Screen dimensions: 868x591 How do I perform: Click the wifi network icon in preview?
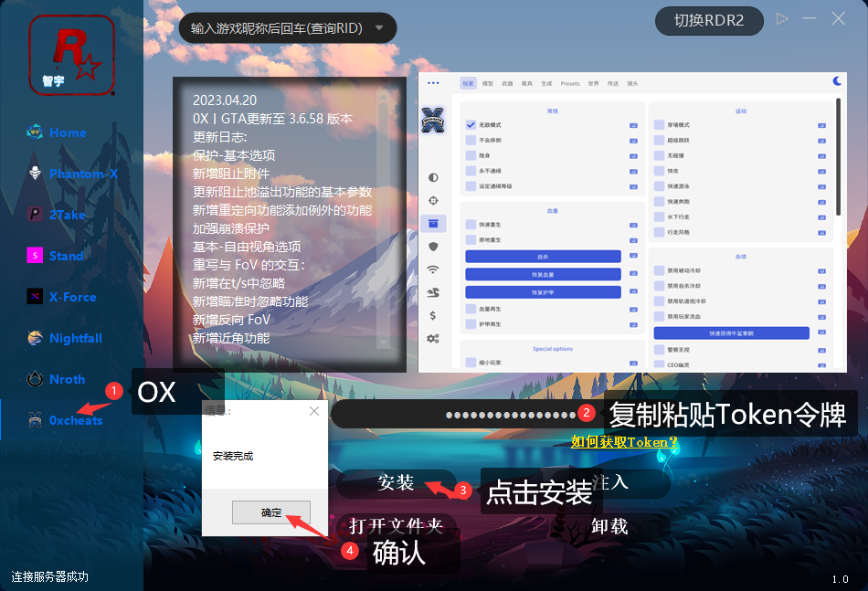pyautogui.click(x=433, y=269)
